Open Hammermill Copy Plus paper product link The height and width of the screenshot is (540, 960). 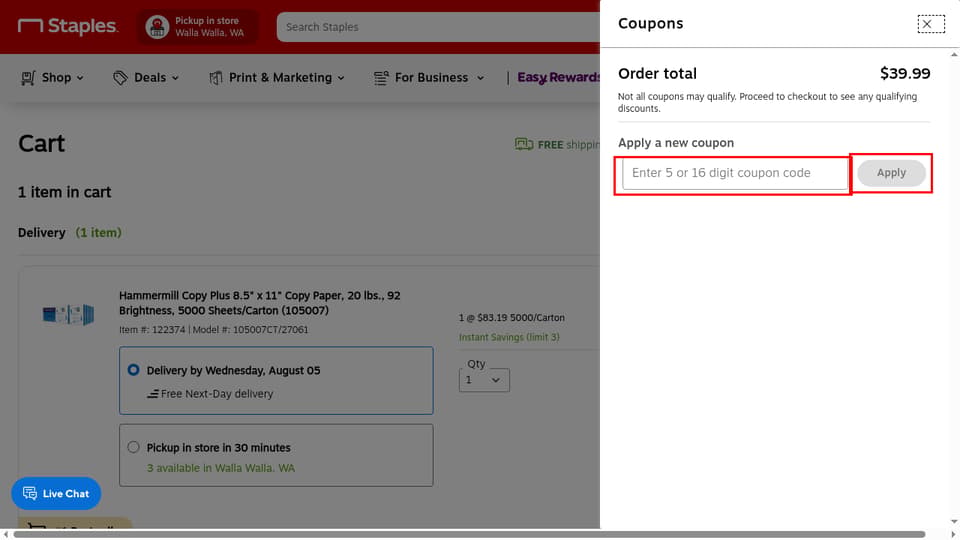[x=260, y=303]
